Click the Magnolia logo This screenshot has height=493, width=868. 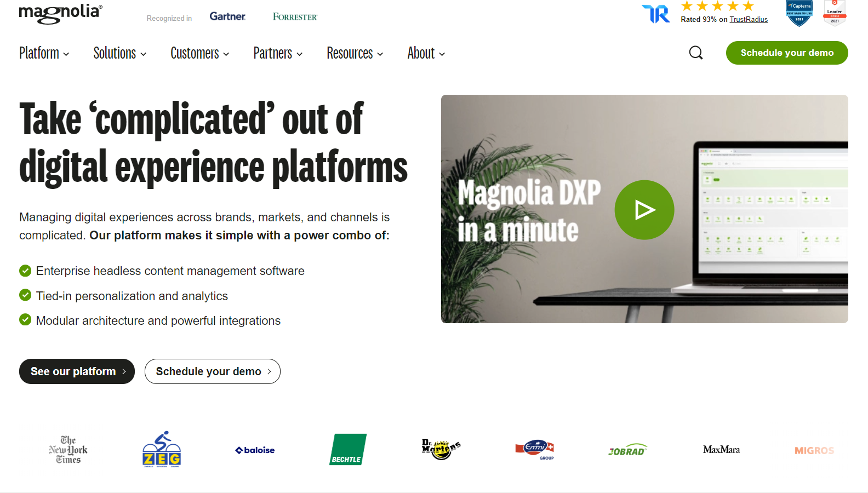pyautogui.click(x=60, y=14)
